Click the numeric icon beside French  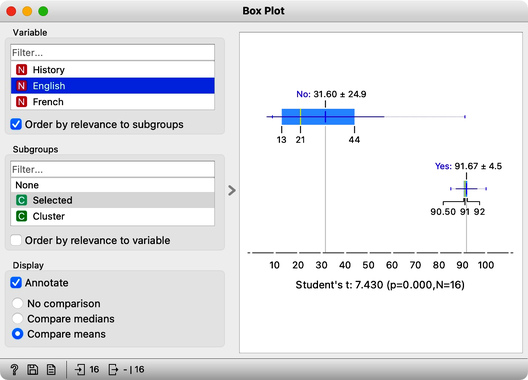[x=21, y=102]
